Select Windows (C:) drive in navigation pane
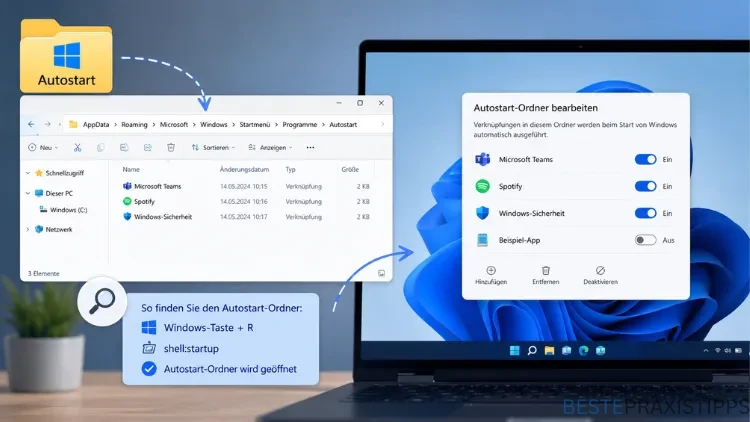The height and width of the screenshot is (422, 750). (x=63, y=210)
